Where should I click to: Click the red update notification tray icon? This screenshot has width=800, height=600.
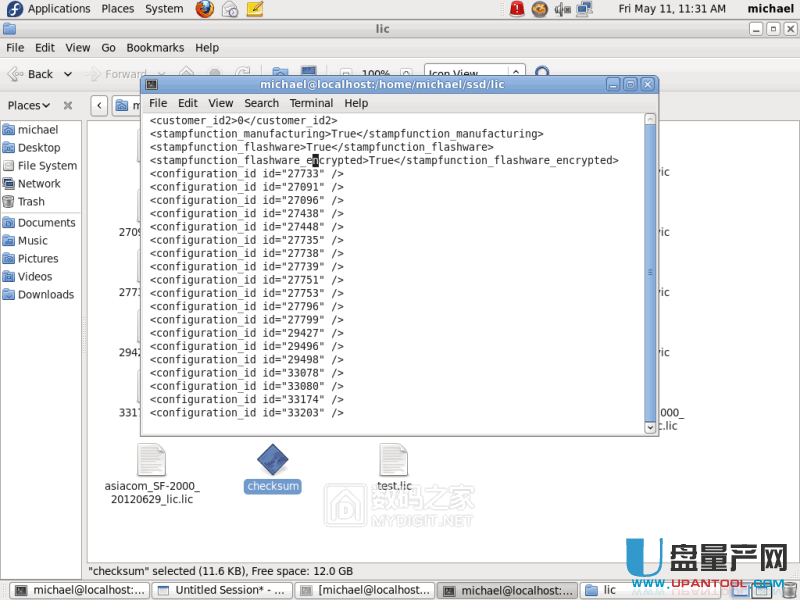point(517,9)
